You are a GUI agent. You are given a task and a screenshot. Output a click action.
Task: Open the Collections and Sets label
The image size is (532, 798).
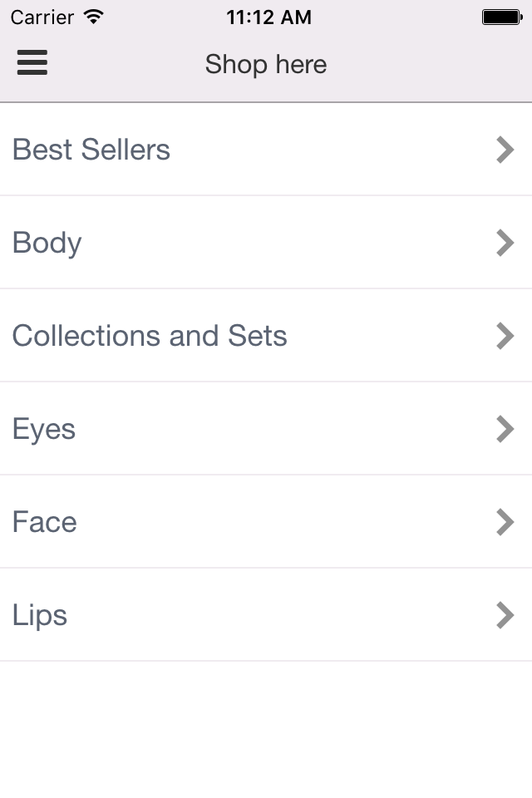(x=150, y=336)
